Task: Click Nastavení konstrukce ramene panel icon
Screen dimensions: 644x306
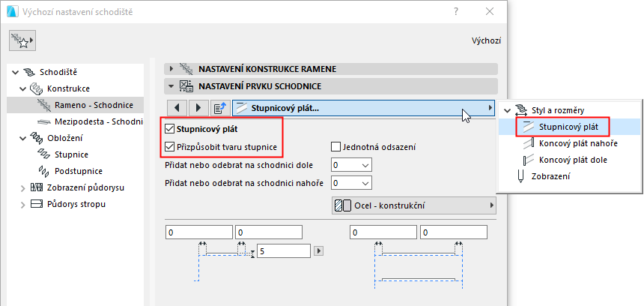Action: (x=186, y=69)
